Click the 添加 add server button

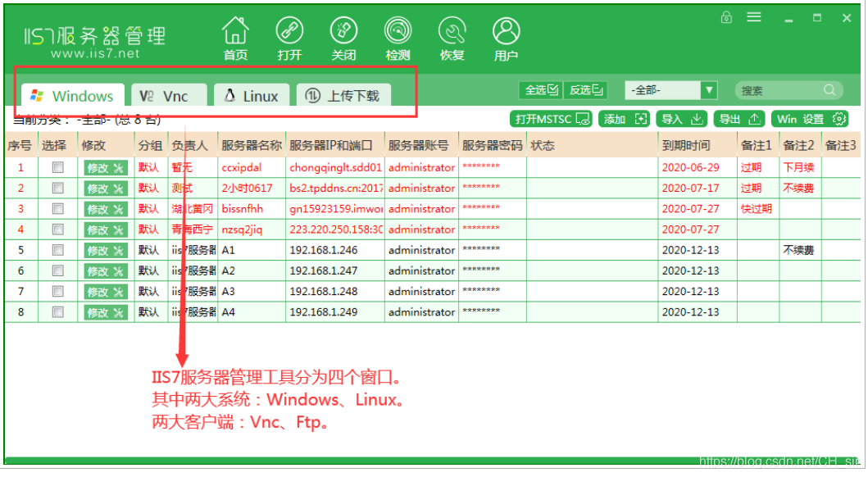(x=624, y=119)
